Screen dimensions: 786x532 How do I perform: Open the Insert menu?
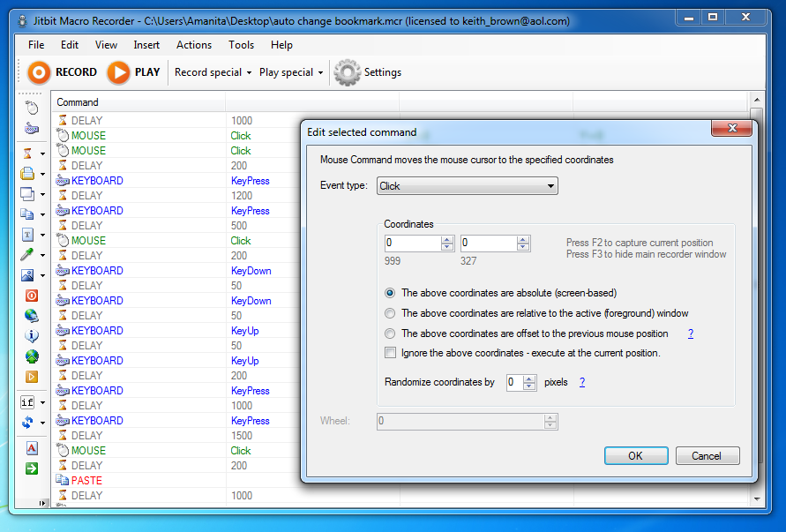[146, 45]
